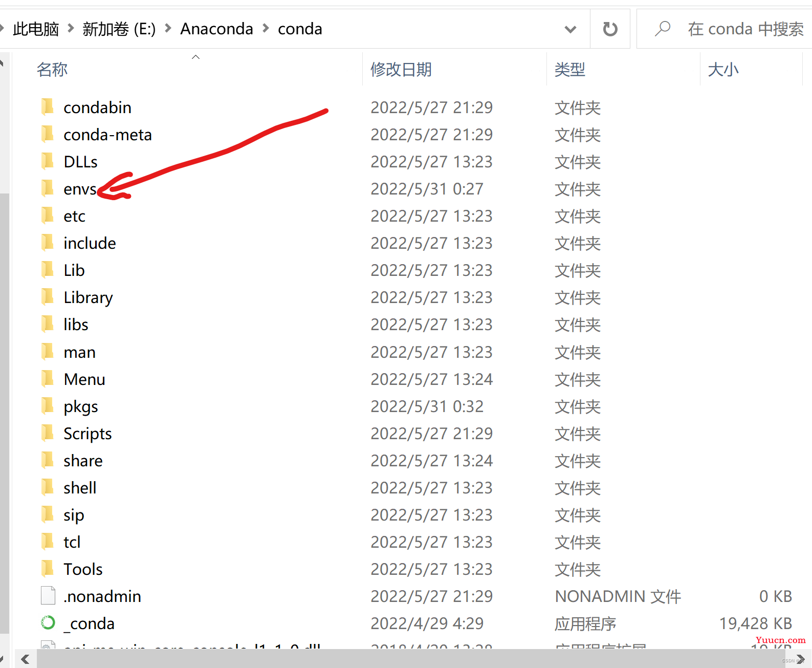This screenshot has height=668, width=812.
Task: Select the envs folder icon
Action: [47, 188]
